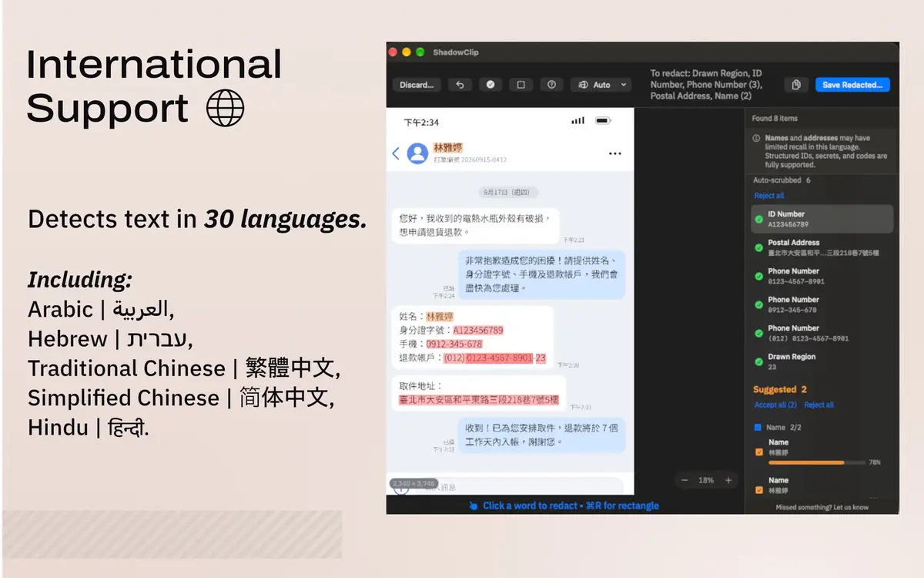This screenshot has width=924, height=578.
Task: Click the hand pointer icon in the bottom hint
Action: point(474,506)
